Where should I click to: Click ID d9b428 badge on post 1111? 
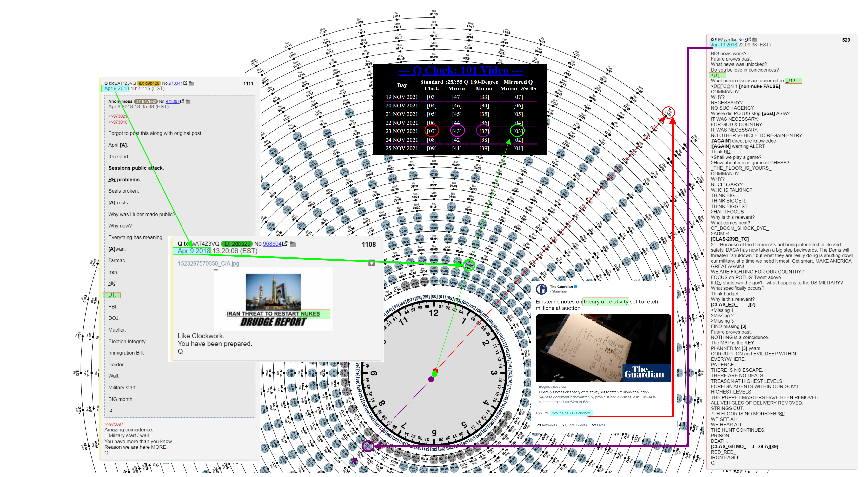tap(149, 83)
